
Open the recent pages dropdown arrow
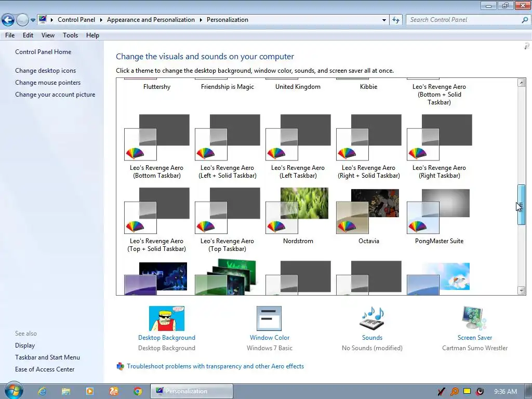pos(33,20)
